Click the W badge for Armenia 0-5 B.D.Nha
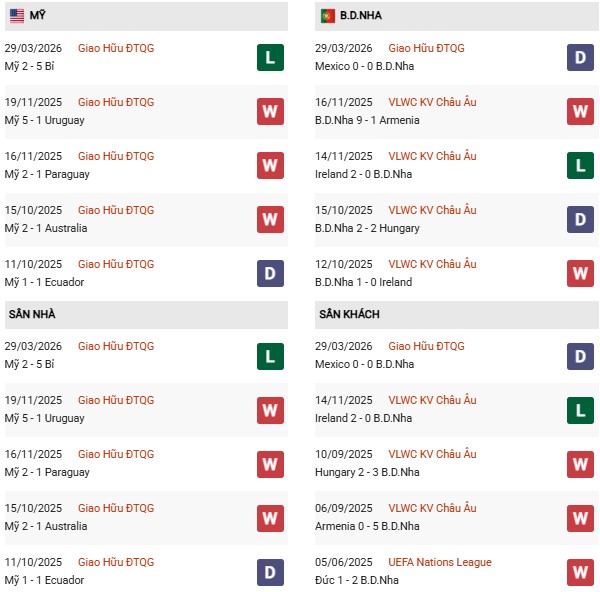This screenshot has height=592, width=600. point(580,517)
